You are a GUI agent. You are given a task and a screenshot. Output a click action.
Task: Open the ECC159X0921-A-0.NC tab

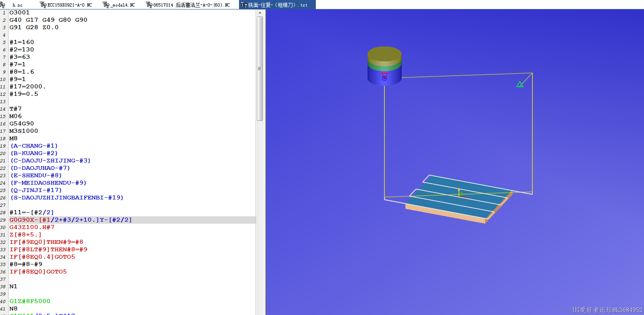coord(69,5)
